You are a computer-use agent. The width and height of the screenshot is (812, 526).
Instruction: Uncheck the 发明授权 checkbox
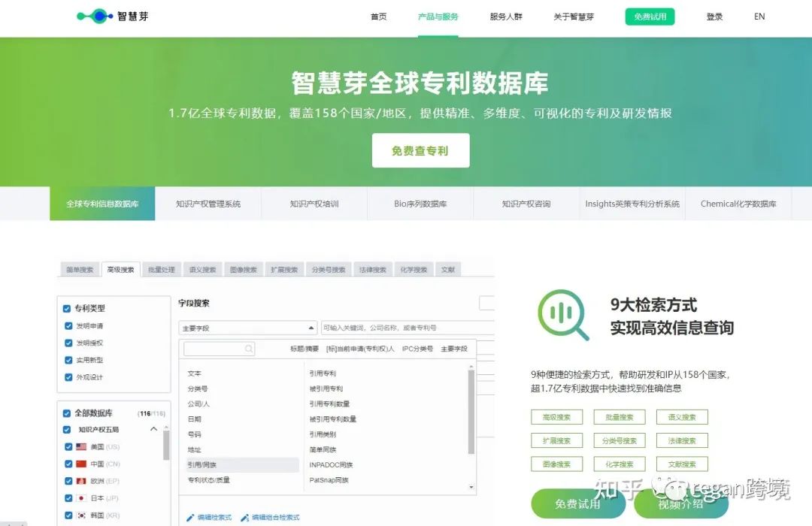click(x=68, y=343)
